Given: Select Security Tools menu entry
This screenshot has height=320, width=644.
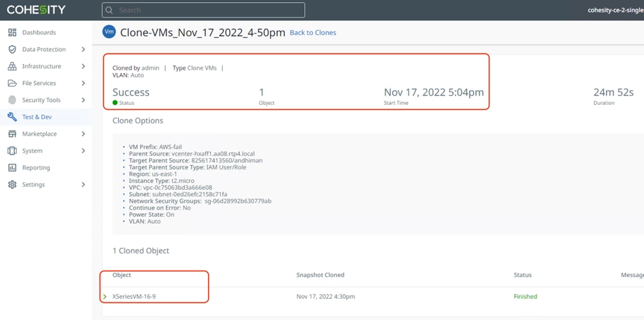Looking at the screenshot, I should (41, 100).
